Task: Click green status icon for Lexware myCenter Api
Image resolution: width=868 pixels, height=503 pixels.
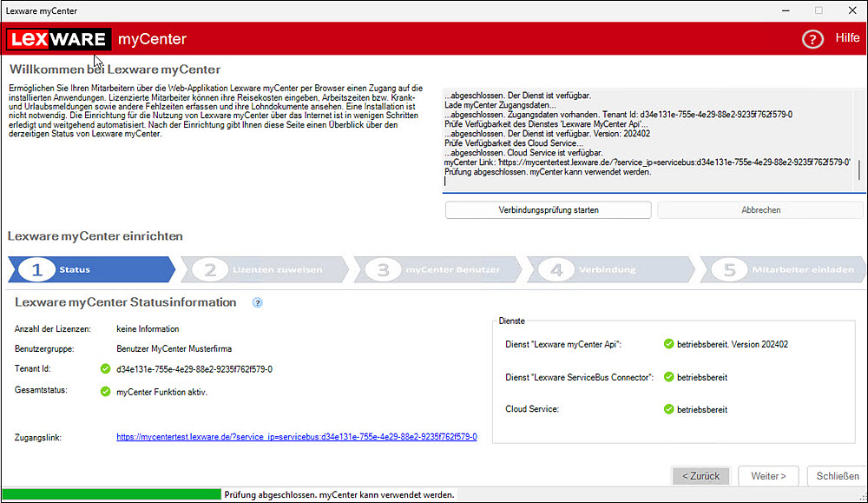Action: coord(668,344)
